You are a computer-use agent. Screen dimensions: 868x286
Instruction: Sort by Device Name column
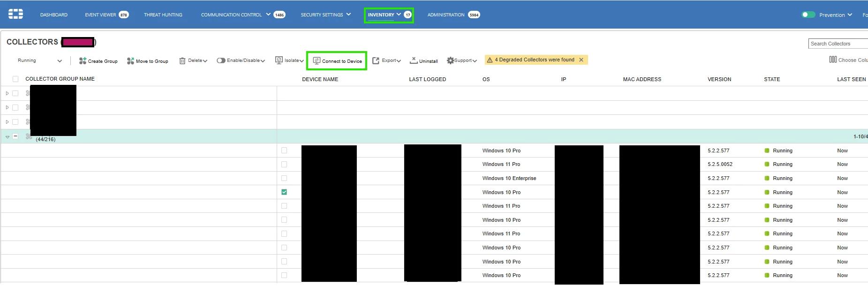pyautogui.click(x=320, y=79)
